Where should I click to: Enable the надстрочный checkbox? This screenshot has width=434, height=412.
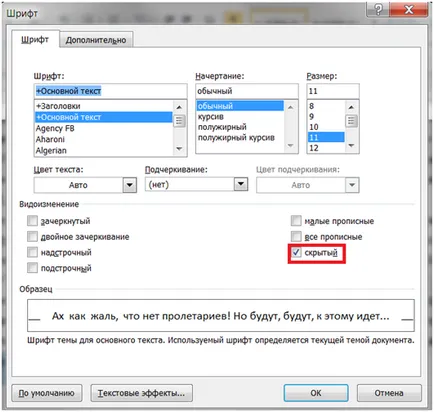(x=32, y=252)
